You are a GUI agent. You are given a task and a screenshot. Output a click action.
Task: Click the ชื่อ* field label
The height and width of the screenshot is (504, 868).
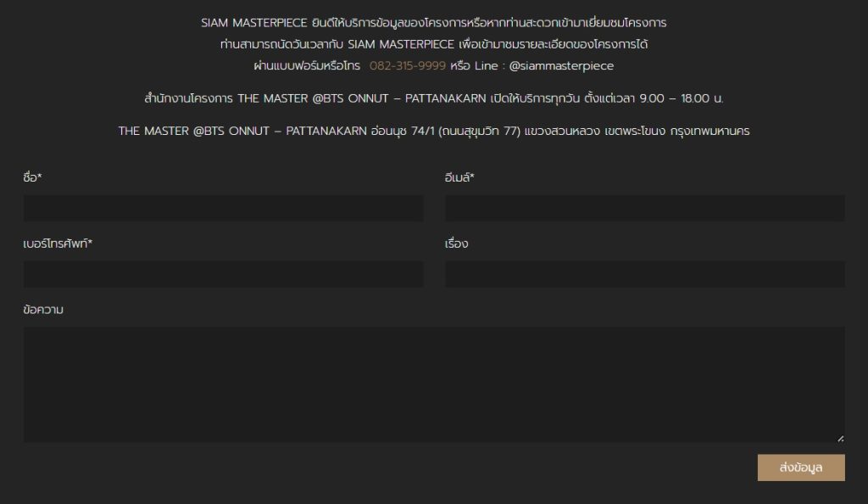point(33,177)
